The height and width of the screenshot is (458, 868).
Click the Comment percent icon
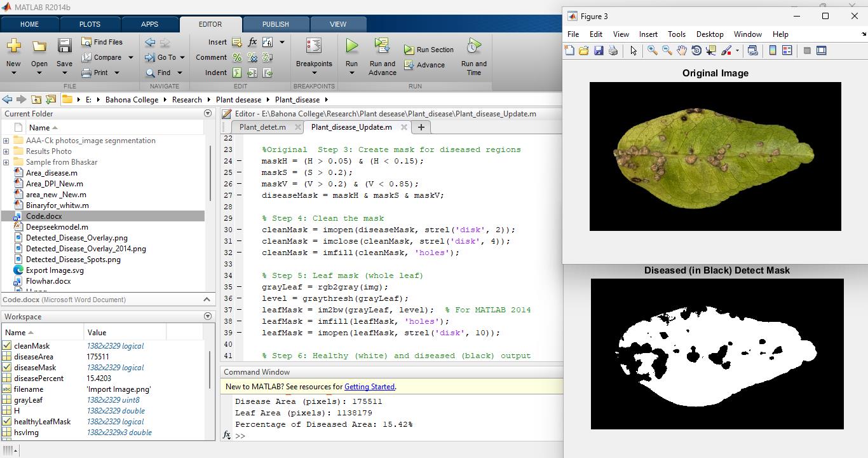[236, 57]
